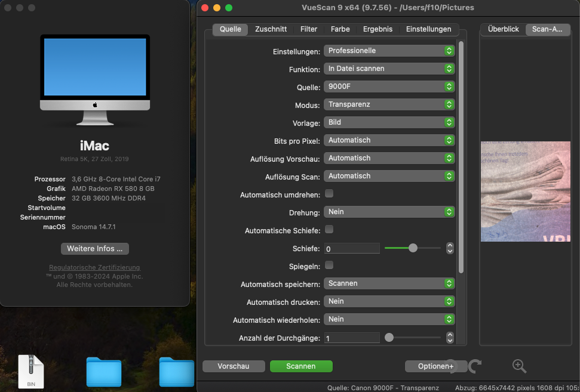Click the "AMD Radeon RX 580 8 GB" text
This screenshot has width=580, height=392.
pos(113,189)
